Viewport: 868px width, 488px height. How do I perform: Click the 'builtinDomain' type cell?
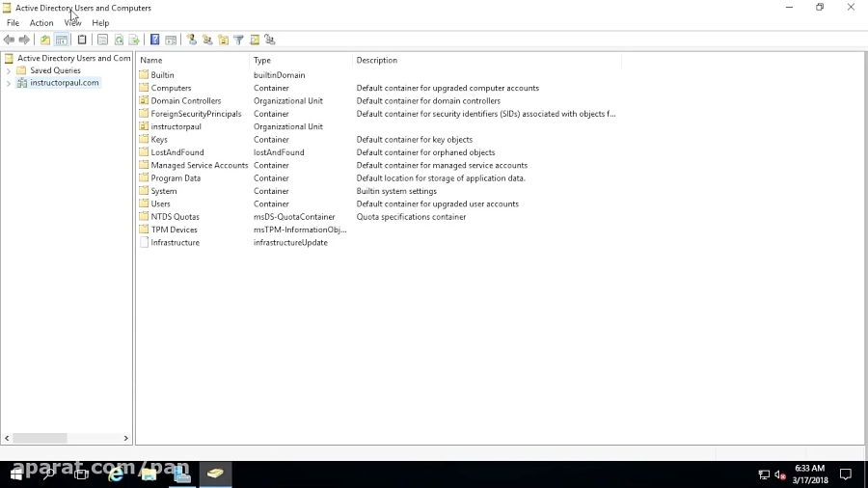click(x=279, y=74)
